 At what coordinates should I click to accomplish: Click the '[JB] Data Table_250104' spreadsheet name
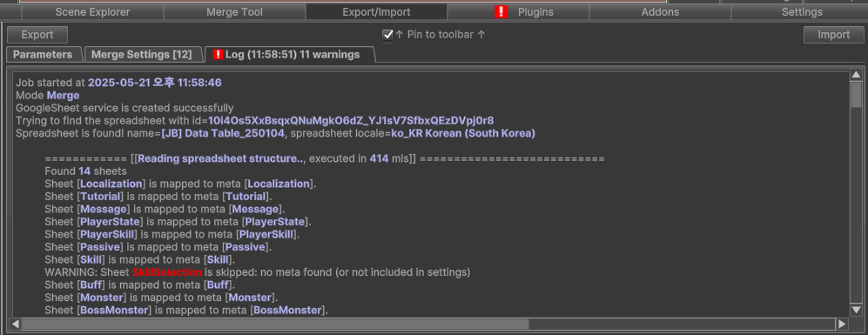pos(223,133)
